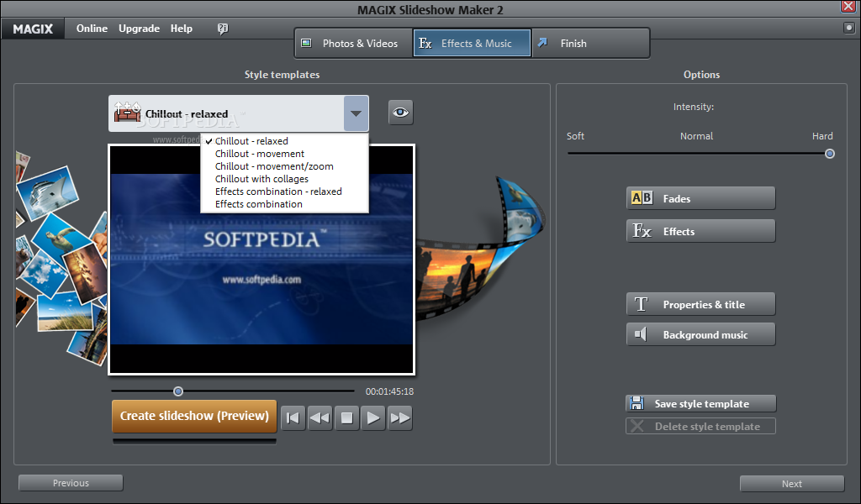Click the fast forward playback button
Viewport: 861px width, 504px height.
(399, 417)
